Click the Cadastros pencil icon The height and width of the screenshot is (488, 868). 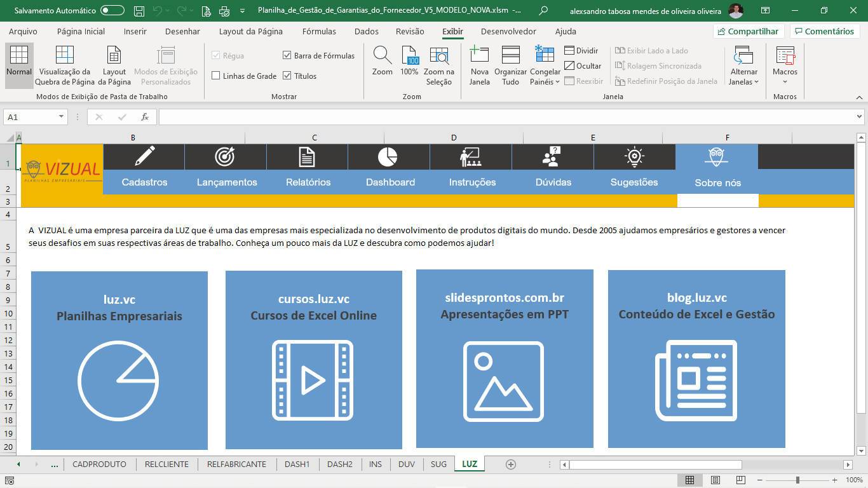point(144,156)
